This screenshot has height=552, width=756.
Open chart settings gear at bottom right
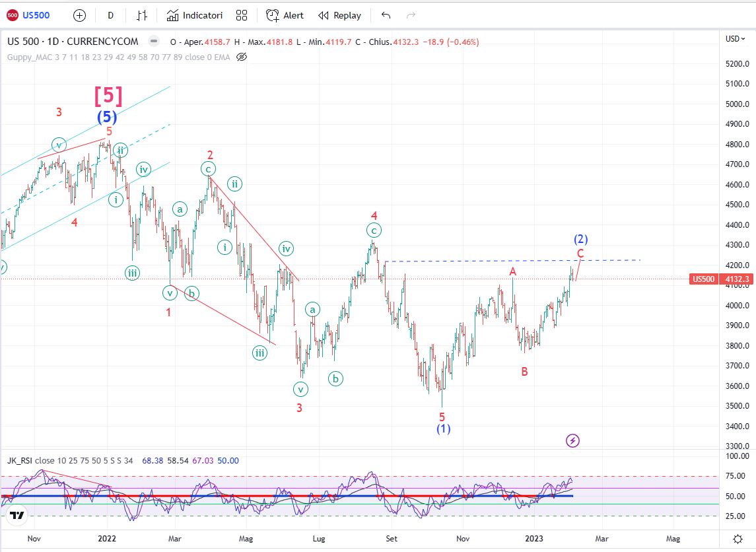pos(738,539)
